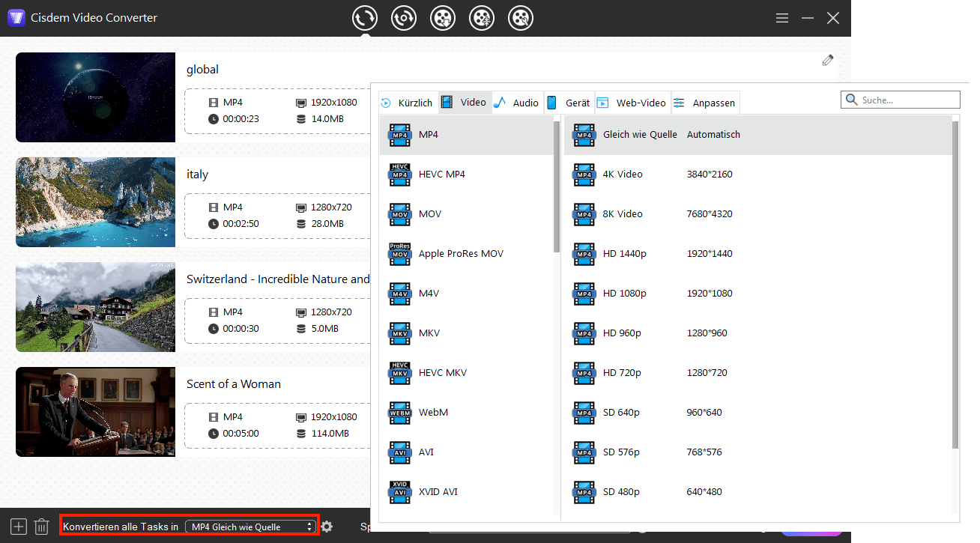
Task: Select the Apple ProRes MOV format icon
Action: point(400,254)
